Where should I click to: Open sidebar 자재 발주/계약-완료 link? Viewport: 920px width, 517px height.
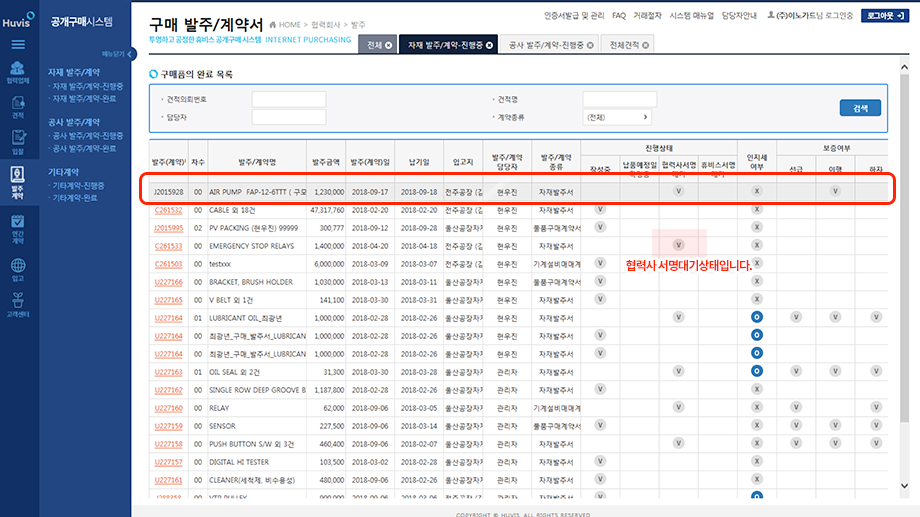(83, 99)
